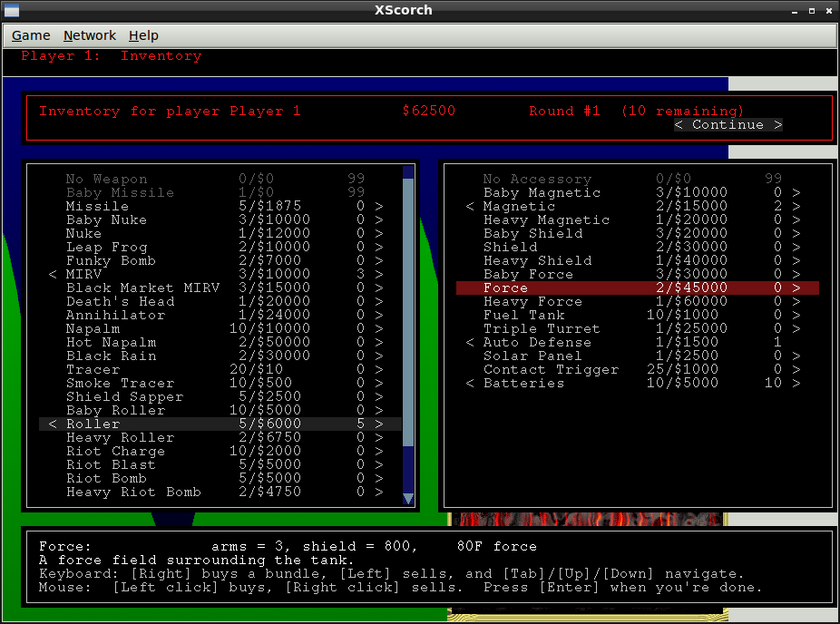Buy Heavy Shield using its right arrow
Image resolution: width=840 pixels, height=624 pixels.
796,261
